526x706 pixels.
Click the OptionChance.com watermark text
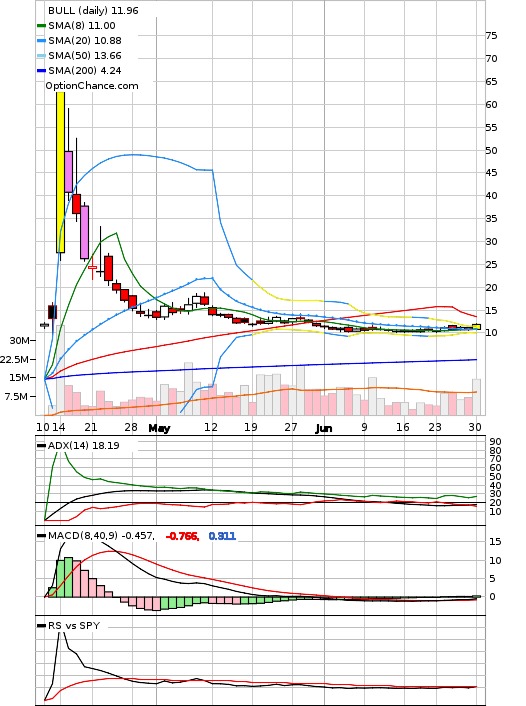92,86
